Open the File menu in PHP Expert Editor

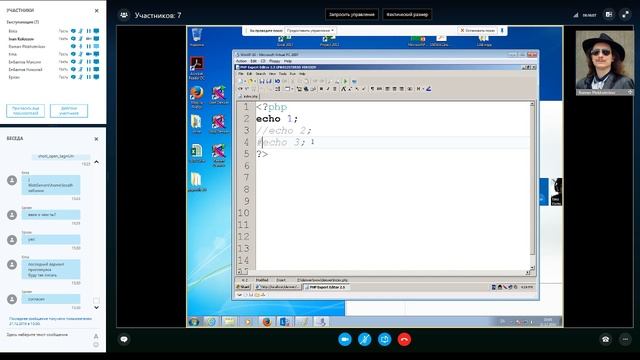point(241,74)
